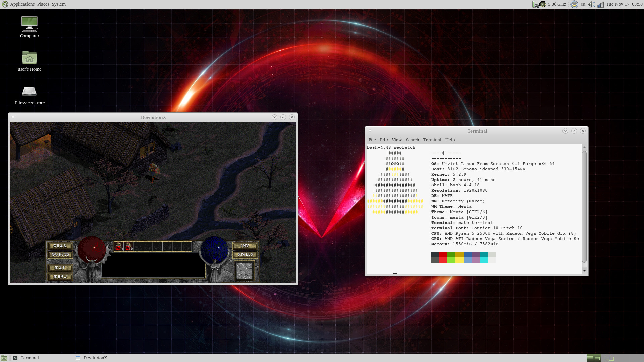Switch to second workspace in switcher
Viewport: 644px width, 362px height.
click(609, 358)
